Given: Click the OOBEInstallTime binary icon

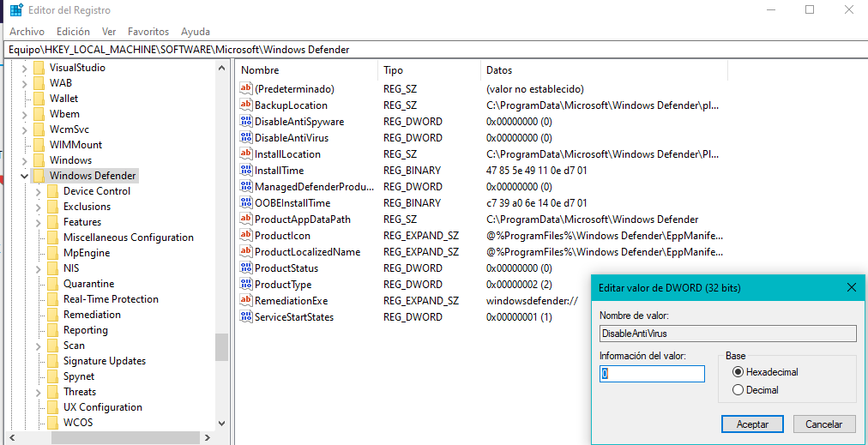Looking at the screenshot, I should click(246, 202).
